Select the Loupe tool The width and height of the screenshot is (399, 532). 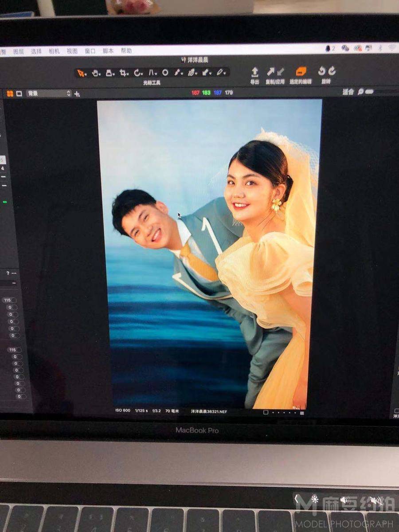pos(110,73)
